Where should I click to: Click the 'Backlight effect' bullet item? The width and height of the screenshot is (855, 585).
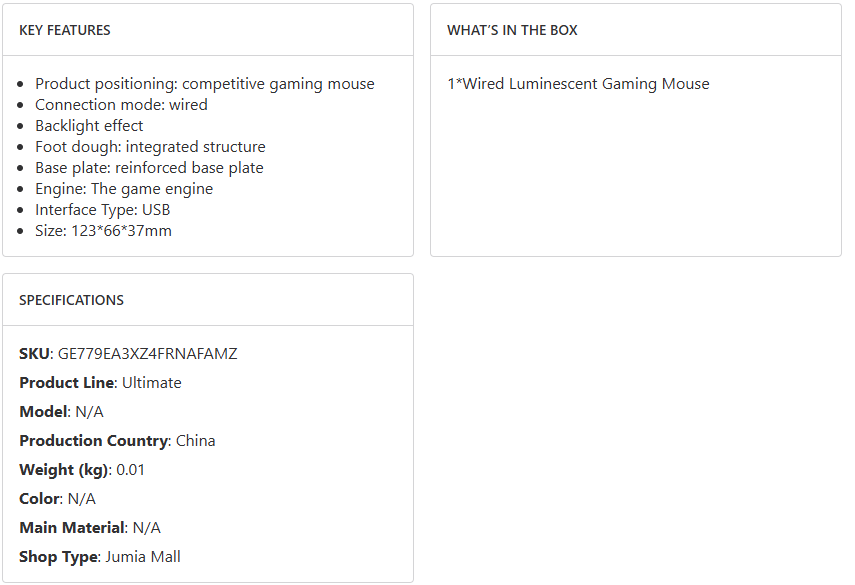(89, 126)
